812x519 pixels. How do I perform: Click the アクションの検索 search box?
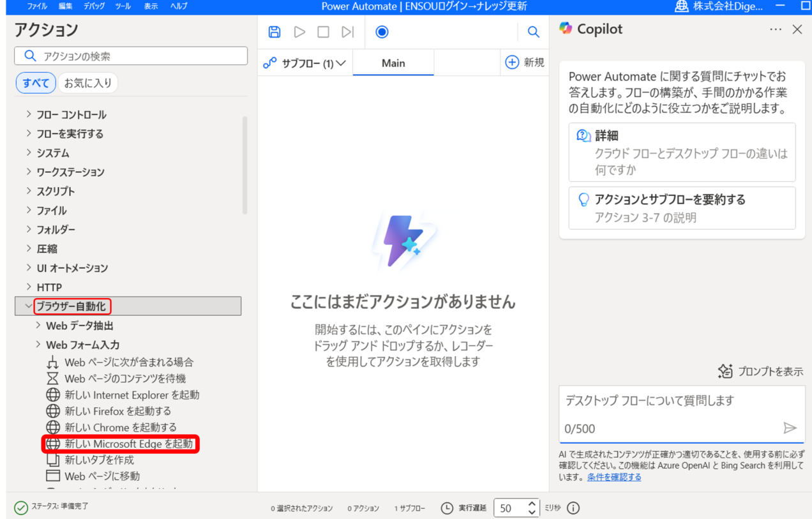click(x=131, y=56)
